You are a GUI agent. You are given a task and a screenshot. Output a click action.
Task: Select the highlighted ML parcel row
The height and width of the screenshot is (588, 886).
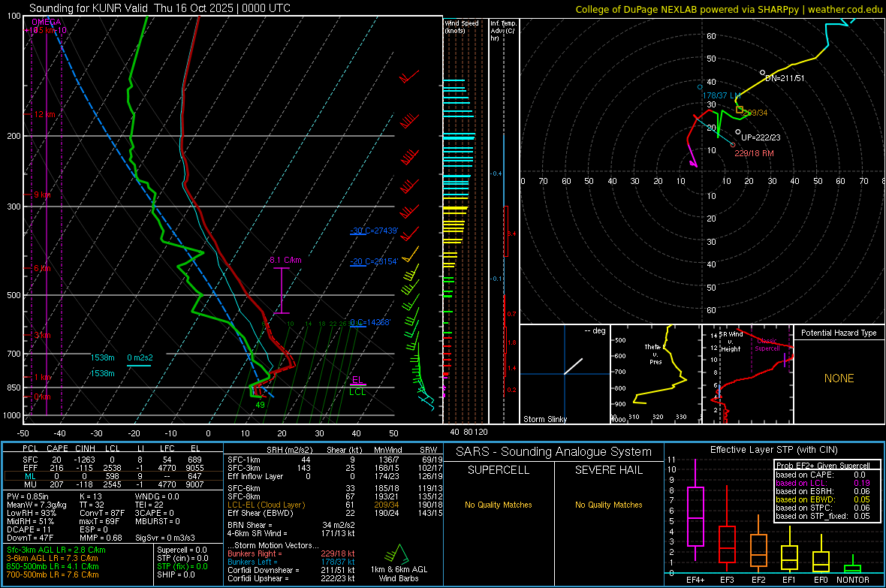pos(113,476)
